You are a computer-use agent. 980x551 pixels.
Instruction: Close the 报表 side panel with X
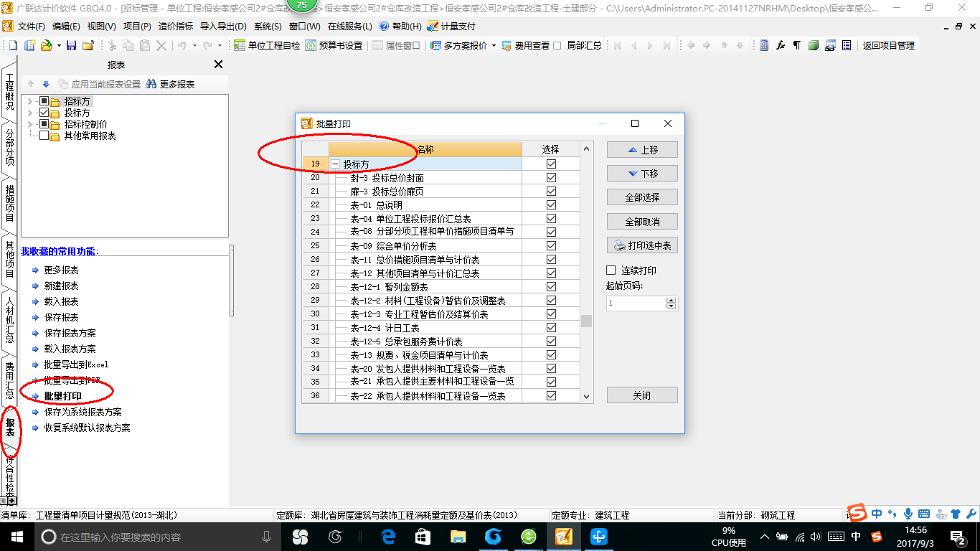[219, 65]
